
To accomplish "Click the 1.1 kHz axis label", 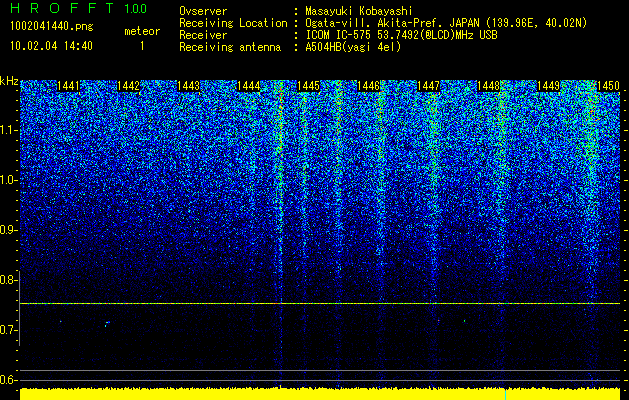I will (x=9, y=130).
